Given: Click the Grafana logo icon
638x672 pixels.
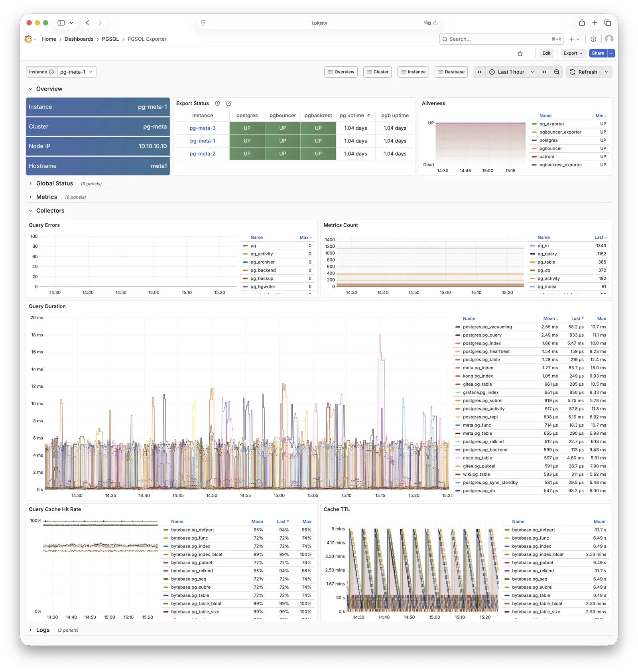Looking at the screenshot, I should coord(28,39).
